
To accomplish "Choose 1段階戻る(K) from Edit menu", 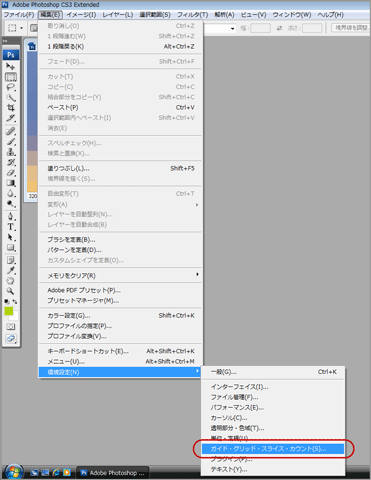I will pyautogui.click(x=120, y=46).
